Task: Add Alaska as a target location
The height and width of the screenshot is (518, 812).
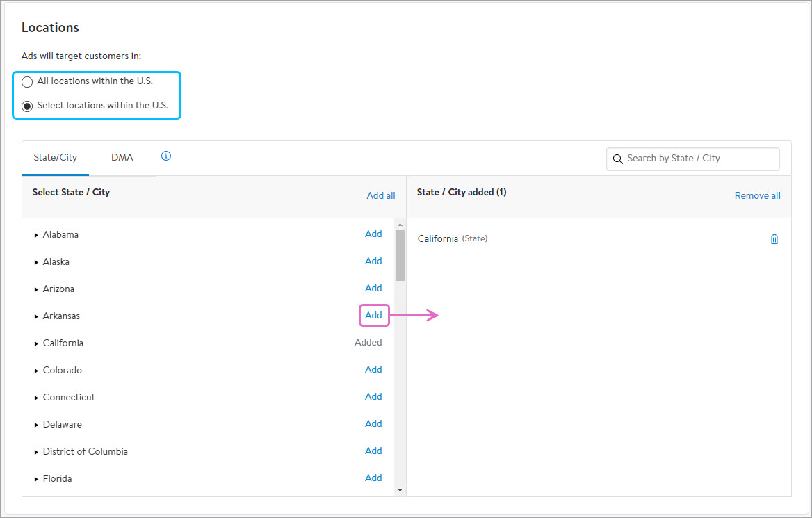Action: tap(373, 261)
